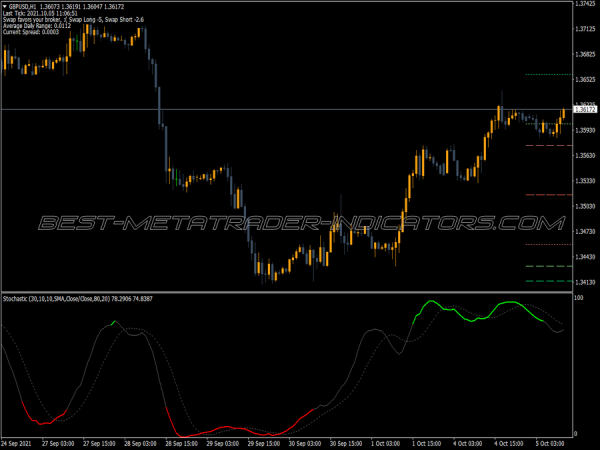Image resolution: width=600 pixels, height=450 pixels.
Task: Click the stochastic 0 level label
Action: (576, 434)
